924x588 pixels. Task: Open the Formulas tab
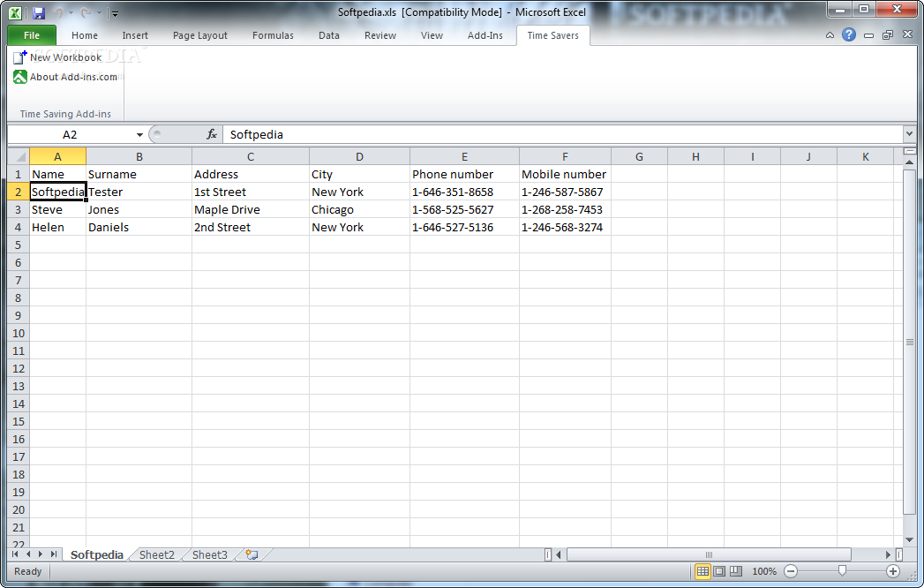click(x=273, y=35)
